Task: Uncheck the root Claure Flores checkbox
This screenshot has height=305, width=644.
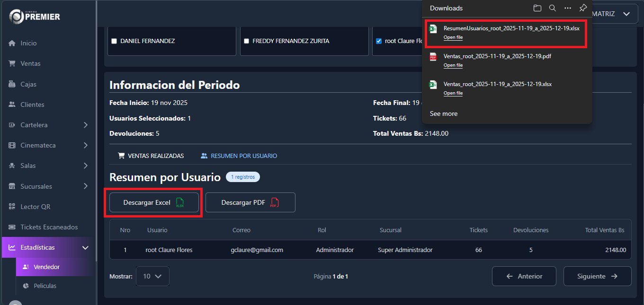Action: [379, 41]
